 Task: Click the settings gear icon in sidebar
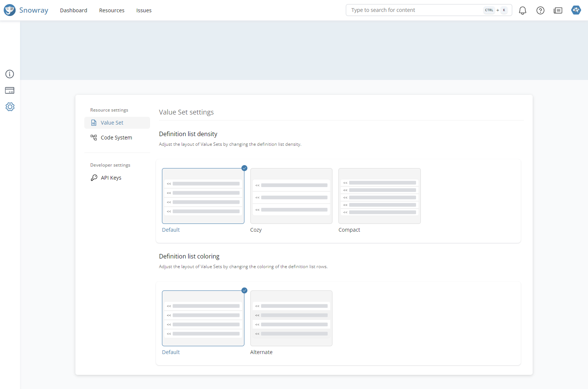click(10, 107)
